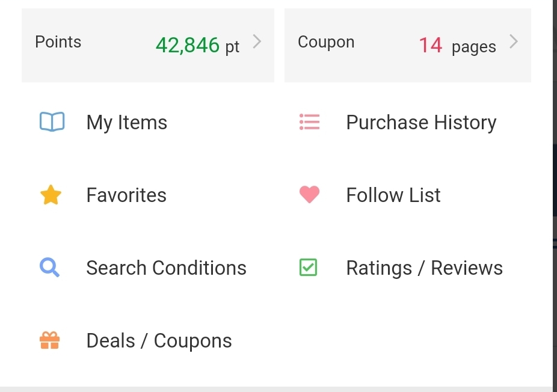Go to Follow List

click(x=393, y=195)
